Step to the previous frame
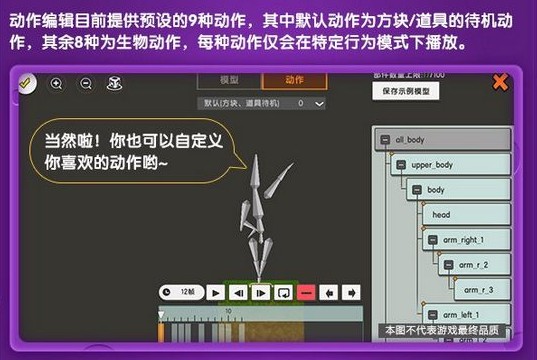The height and width of the screenshot is (360, 537). (238, 293)
